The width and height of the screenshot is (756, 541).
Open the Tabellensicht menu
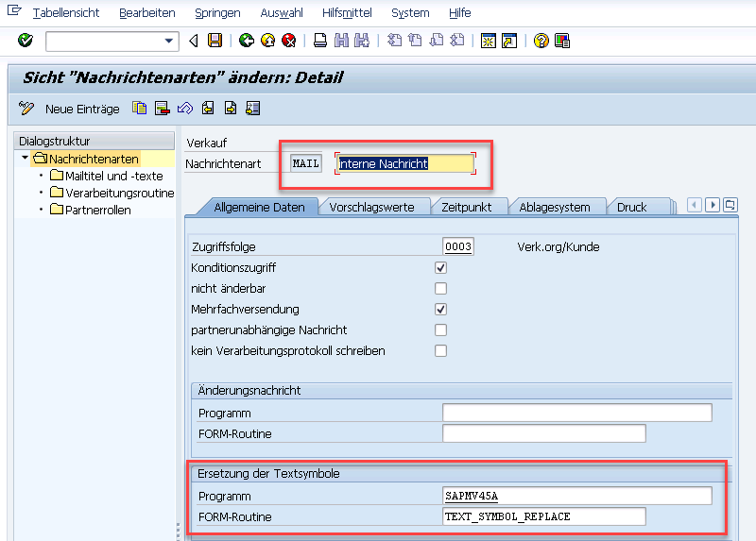66,12
